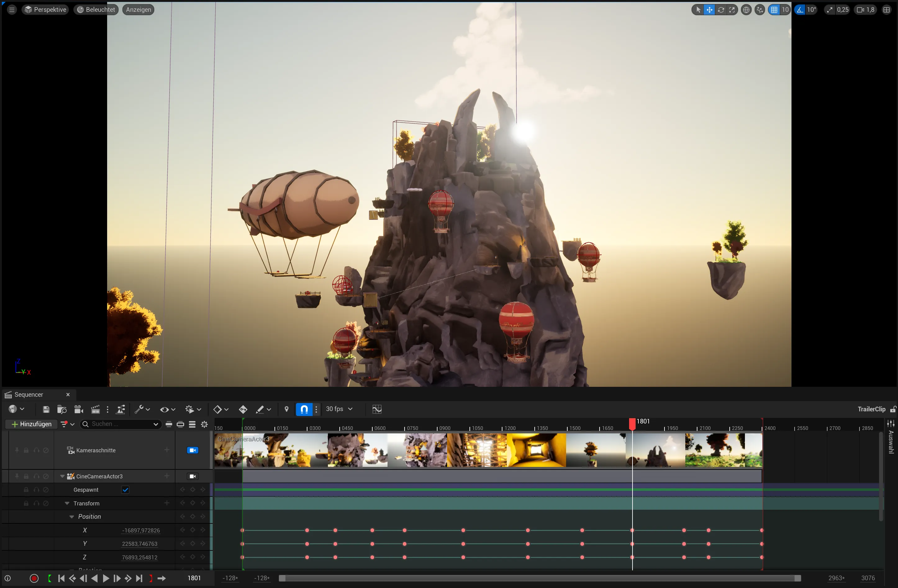This screenshot has width=898, height=588.
Task: Open rotation snap value 10° dropdown
Action: coord(811,10)
